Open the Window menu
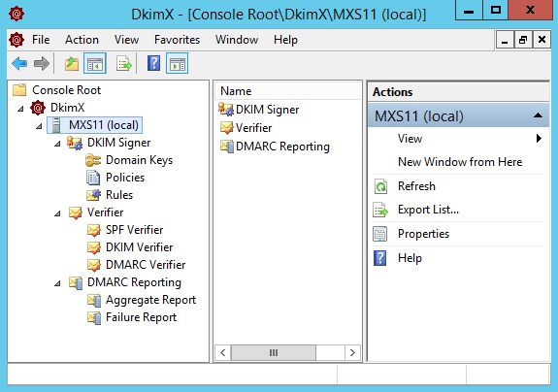This screenshot has height=392, width=558. pyautogui.click(x=237, y=40)
